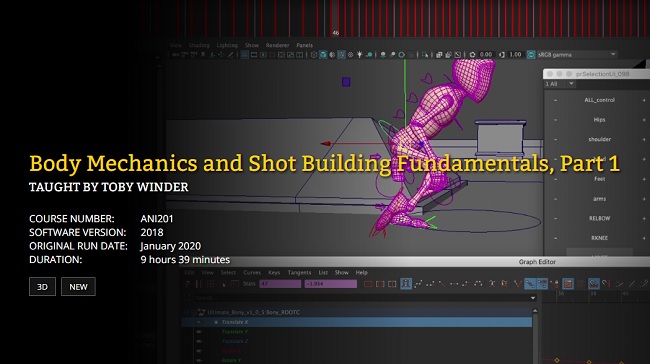Click the minus button beside Hips

[x=555, y=120]
